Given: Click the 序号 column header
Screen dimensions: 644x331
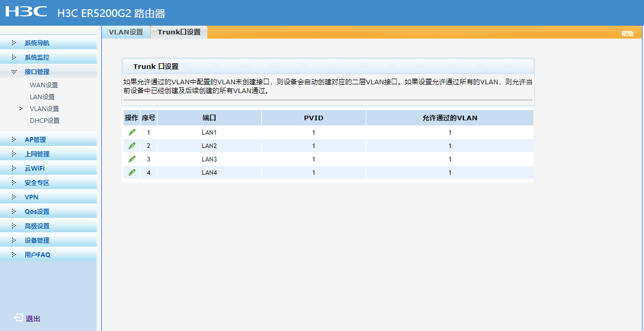Looking at the screenshot, I should click(x=149, y=118).
